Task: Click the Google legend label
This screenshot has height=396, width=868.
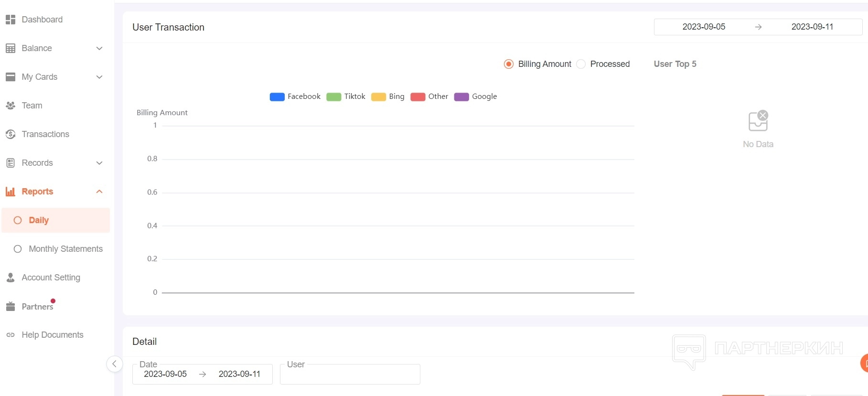Action: click(x=484, y=96)
